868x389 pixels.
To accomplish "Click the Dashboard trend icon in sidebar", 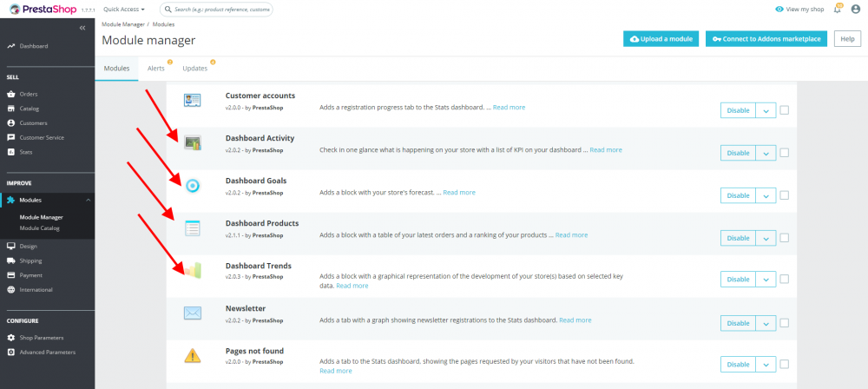I will pyautogui.click(x=10, y=46).
